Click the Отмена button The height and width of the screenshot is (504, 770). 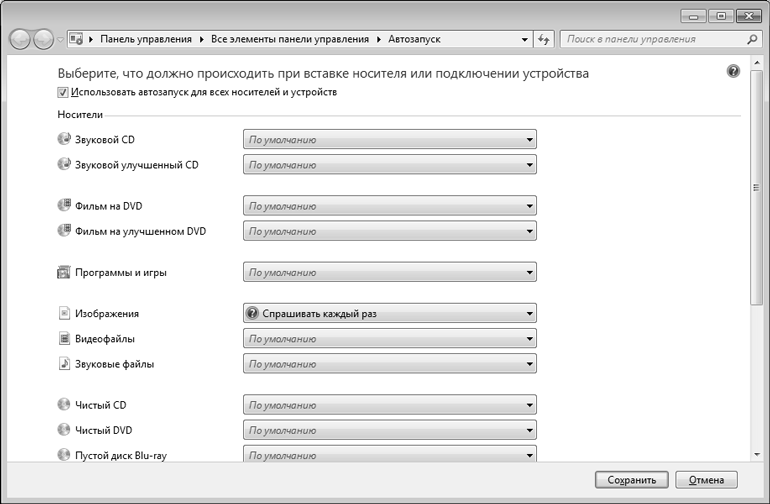tap(706, 480)
